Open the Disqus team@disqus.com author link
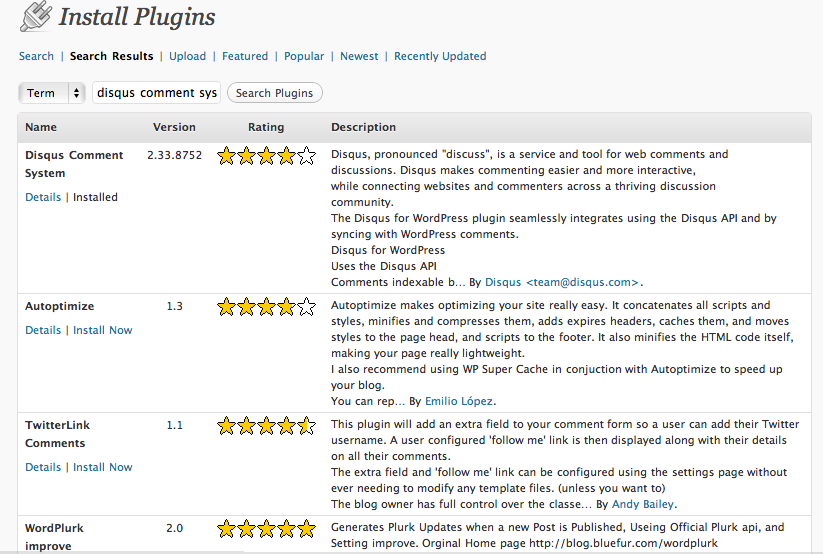This screenshot has height=554, width=823. pyautogui.click(x=562, y=283)
